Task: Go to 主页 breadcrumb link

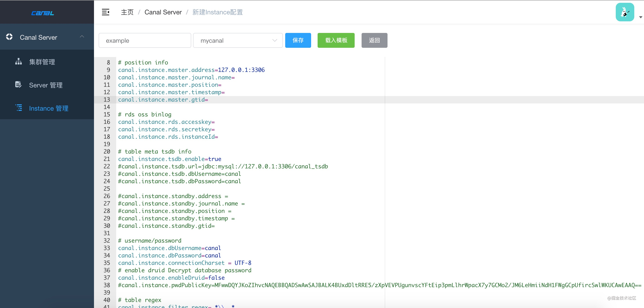Action: coord(127,12)
